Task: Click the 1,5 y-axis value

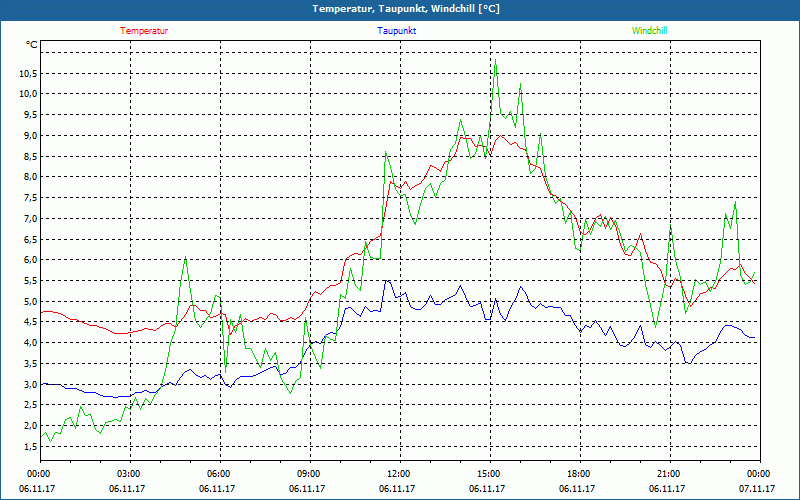Action: pos(30,446)
